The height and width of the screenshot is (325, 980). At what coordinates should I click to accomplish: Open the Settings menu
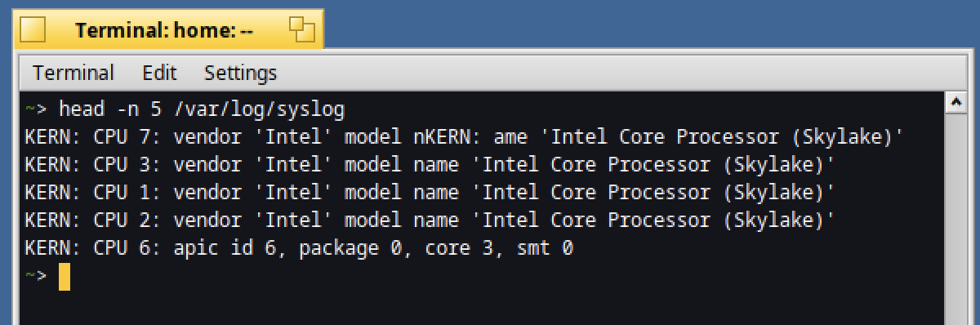coord(240,73)
